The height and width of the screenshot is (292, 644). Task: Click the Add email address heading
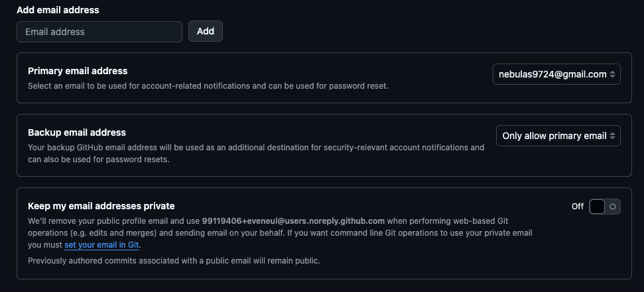coord(58,11)
